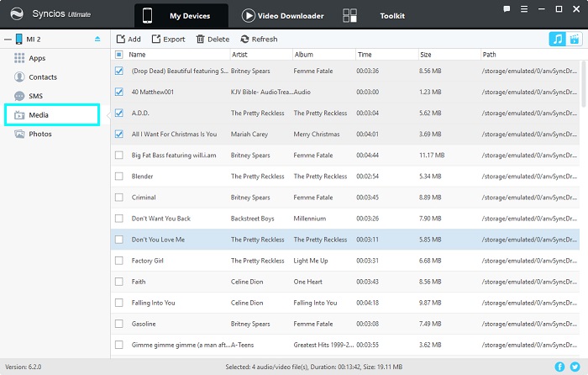Click artist A-Teens
The width and height of the screenshot is (588, 375).
pyautogui.click(x=242, y=345)
